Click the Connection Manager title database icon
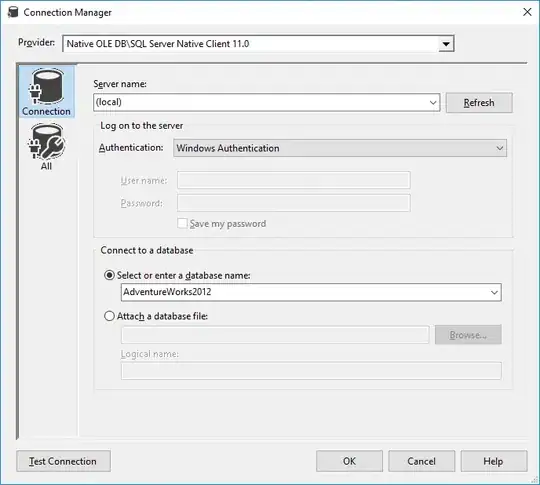540x485 pixels. tap(13, 12)
